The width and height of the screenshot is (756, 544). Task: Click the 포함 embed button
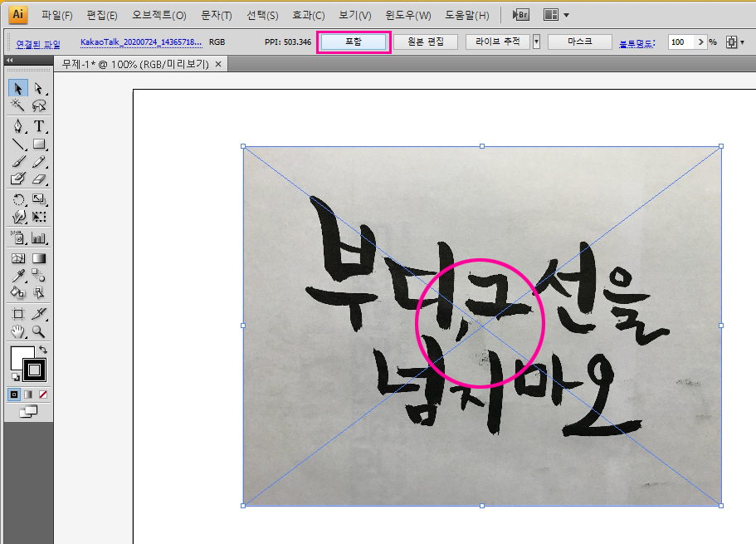pyautogui.click(x=354, y=42)
